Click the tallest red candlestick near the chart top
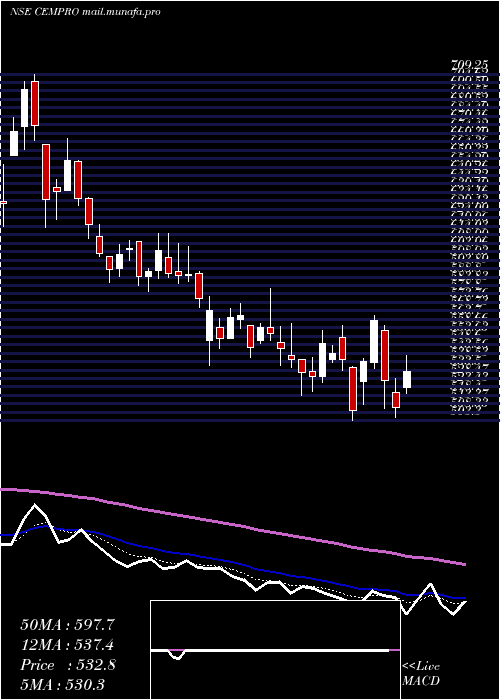The image size is (500, 700). 46,172
